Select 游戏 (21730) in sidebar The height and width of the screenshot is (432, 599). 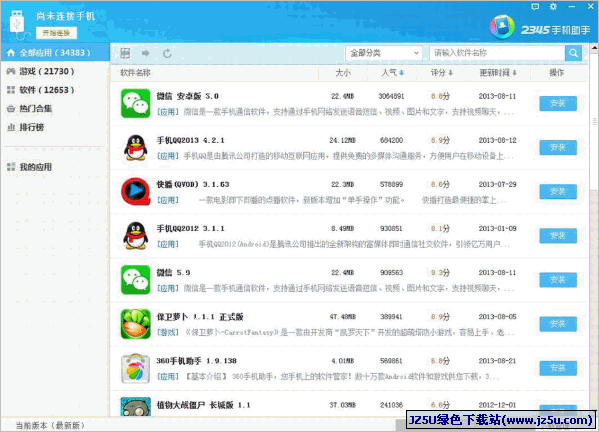click(55, 71)
